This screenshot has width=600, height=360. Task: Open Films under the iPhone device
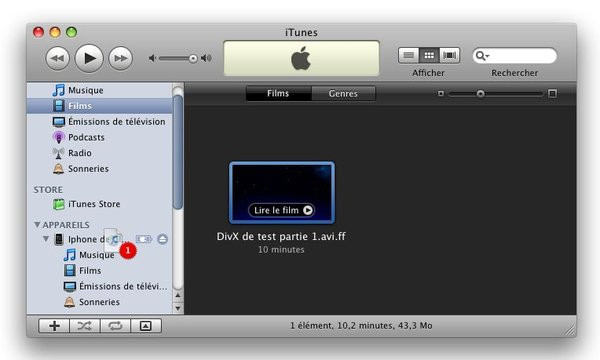(99, 270)
